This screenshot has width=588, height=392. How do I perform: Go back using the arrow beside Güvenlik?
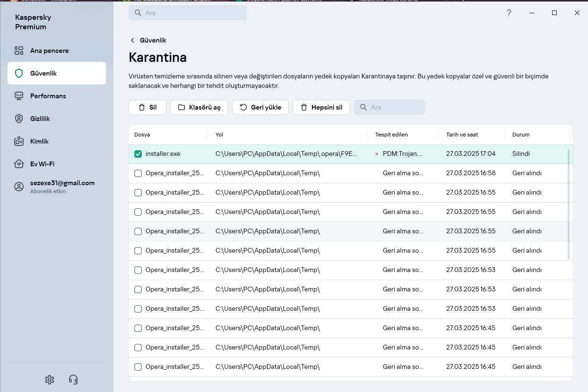132,40
